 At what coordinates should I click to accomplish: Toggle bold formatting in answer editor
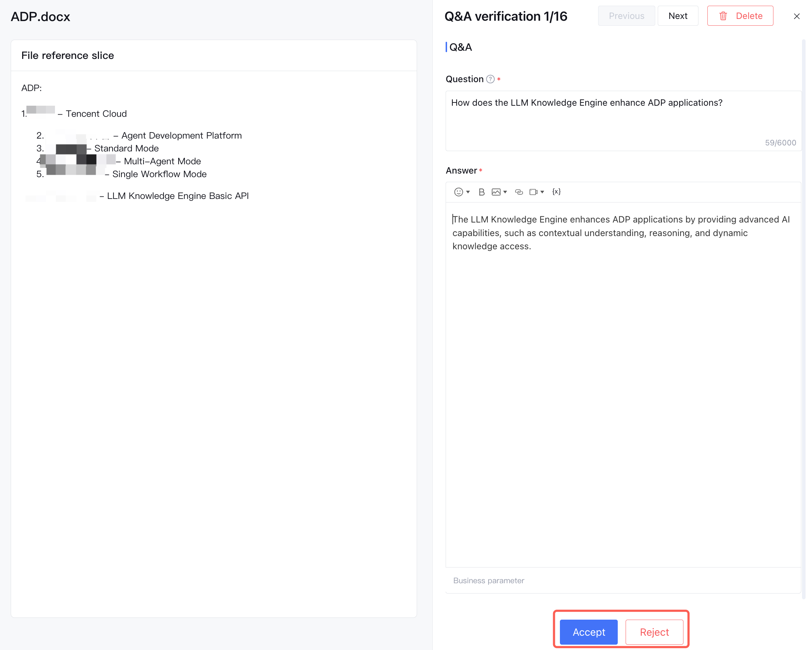point(481,192)
